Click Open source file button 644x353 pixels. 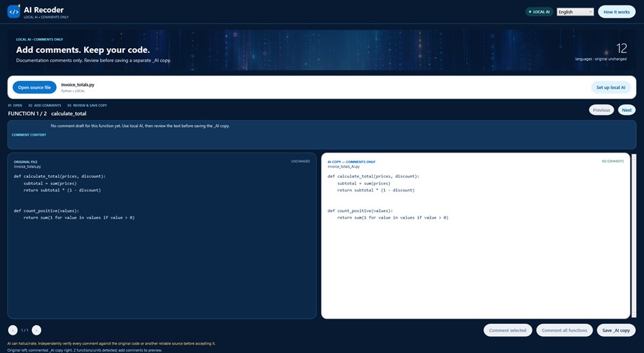tap(35, 87)
